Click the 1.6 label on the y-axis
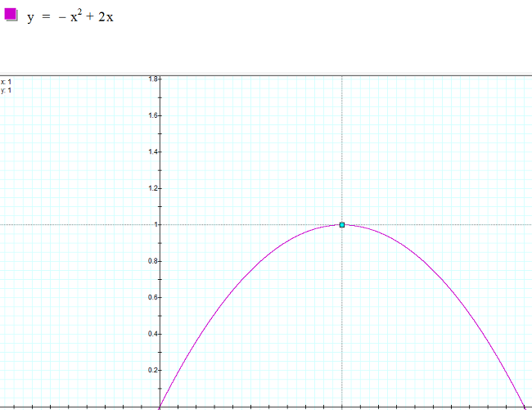This screenshot has width=532, height=410. tap(153, 115)
